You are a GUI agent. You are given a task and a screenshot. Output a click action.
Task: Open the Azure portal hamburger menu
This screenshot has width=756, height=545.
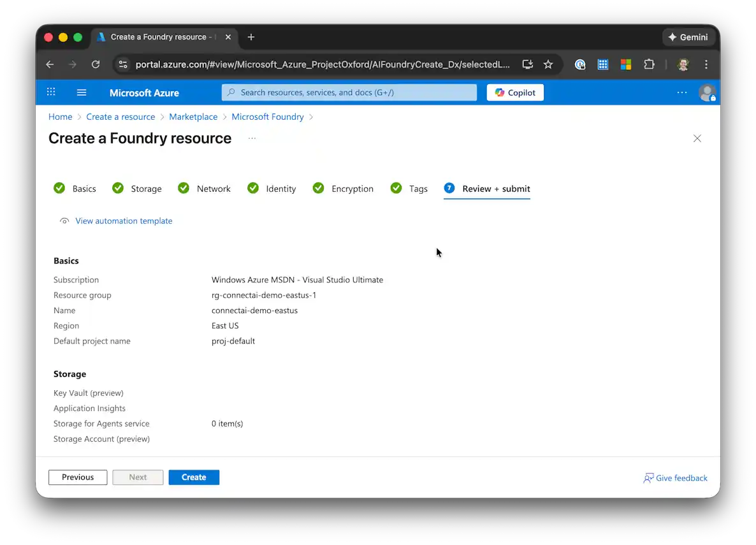pos(82,92)
